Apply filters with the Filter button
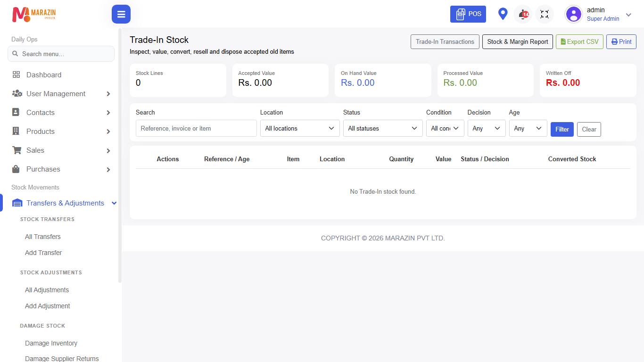 point(562,129)
